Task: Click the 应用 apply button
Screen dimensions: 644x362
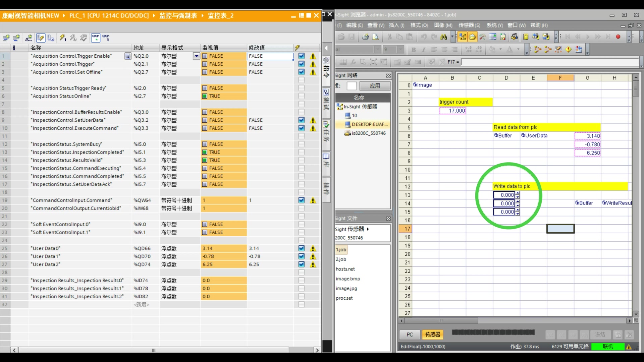Action: click(375, 86)
